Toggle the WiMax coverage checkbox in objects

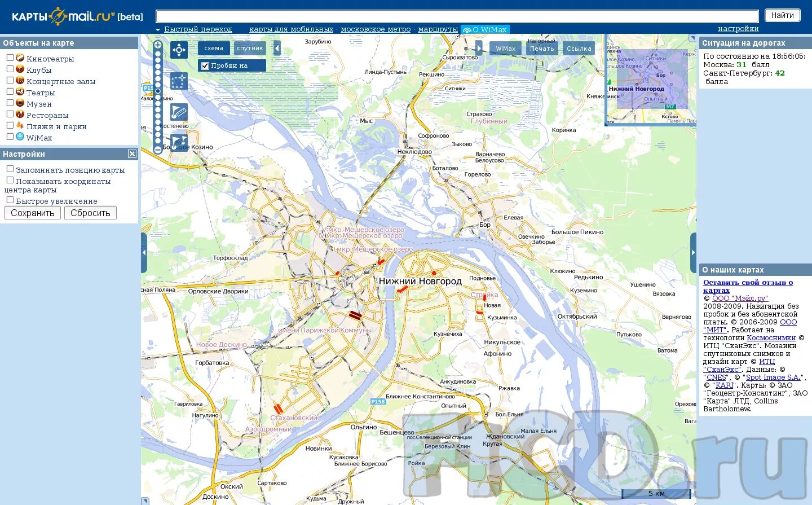click(10, 137)
